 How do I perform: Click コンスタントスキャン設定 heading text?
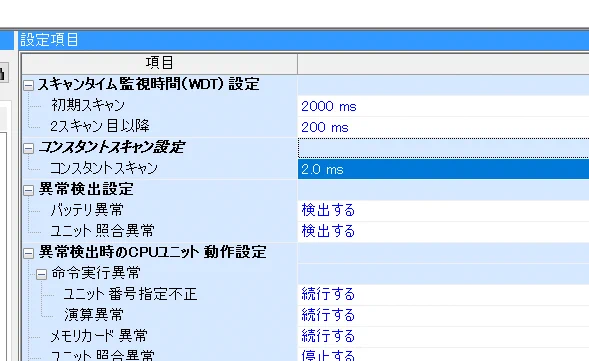[x=112, y=147]
